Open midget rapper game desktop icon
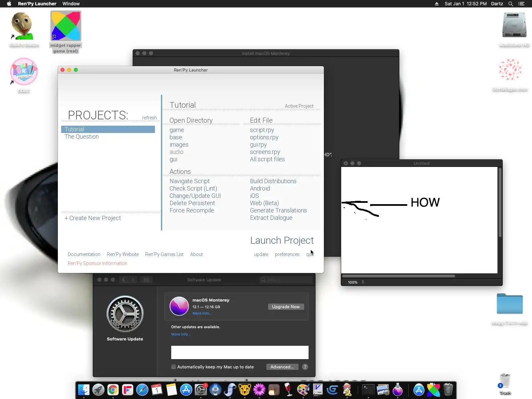532x399 pixels. tap(66, 32)
